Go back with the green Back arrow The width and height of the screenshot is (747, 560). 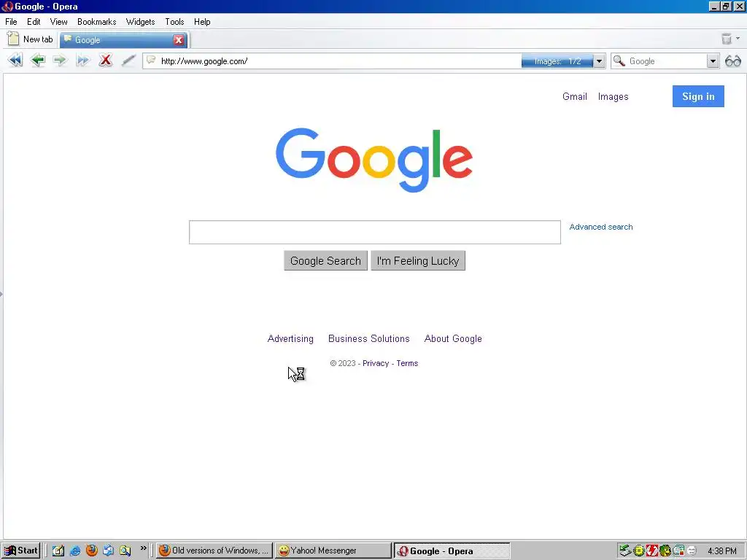(x=37, y=61)
